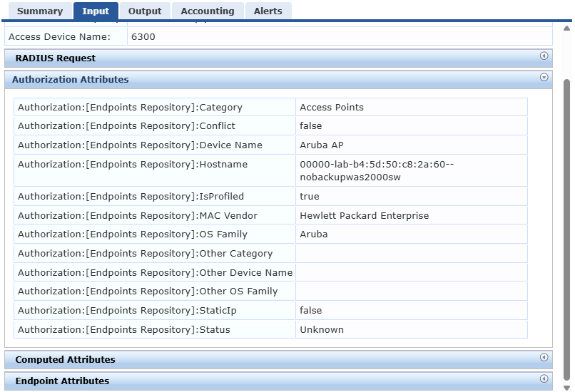Click the OS Family value Aruba

click(x=313, y=234)
